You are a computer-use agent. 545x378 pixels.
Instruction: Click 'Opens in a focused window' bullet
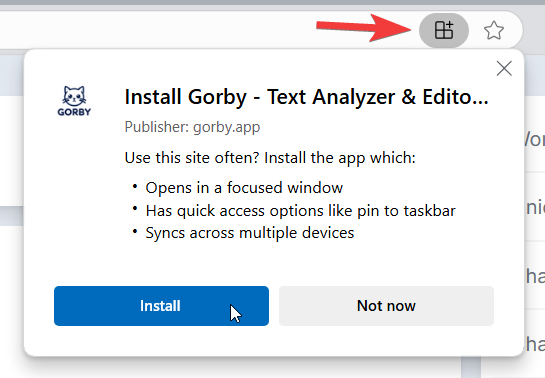[244, 188]
